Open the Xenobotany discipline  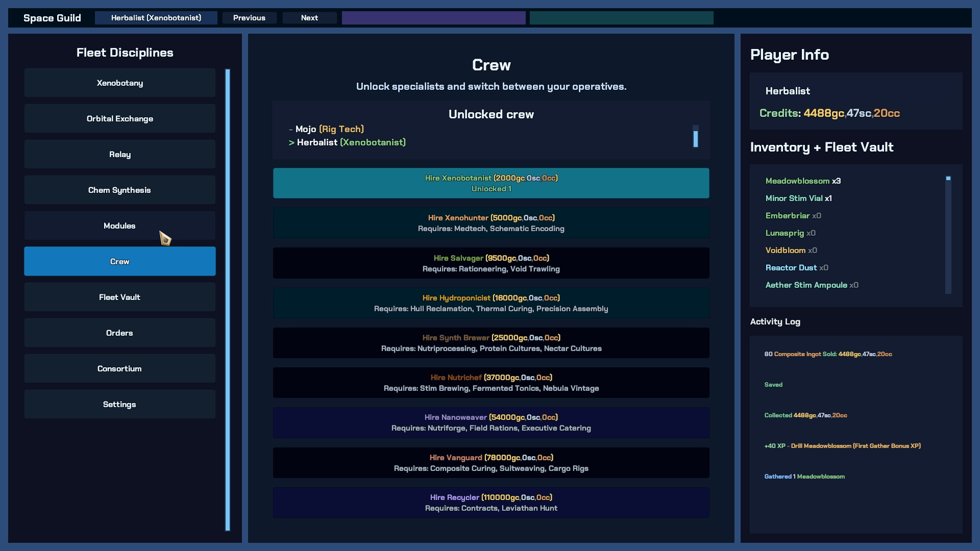tap(119, 83)
